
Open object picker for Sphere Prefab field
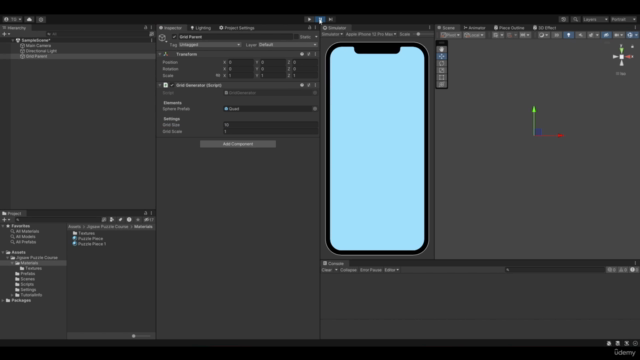click(x=315, y=109)
